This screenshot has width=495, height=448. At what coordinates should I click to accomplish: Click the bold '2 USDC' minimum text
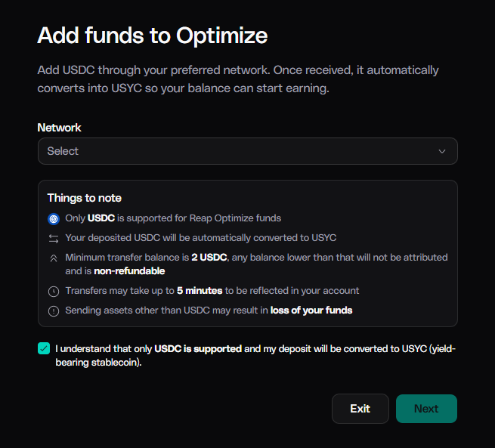[209, 258]
